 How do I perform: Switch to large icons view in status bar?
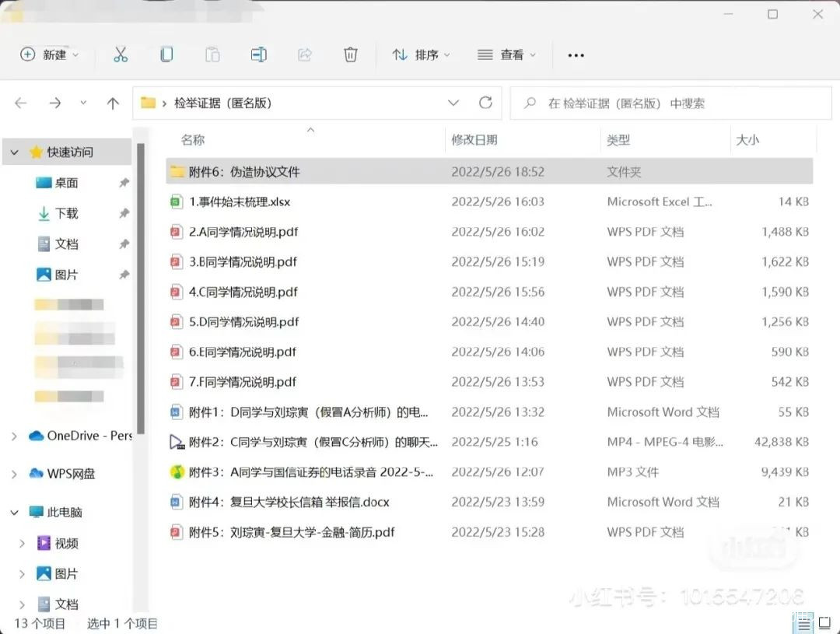[825, 623]
